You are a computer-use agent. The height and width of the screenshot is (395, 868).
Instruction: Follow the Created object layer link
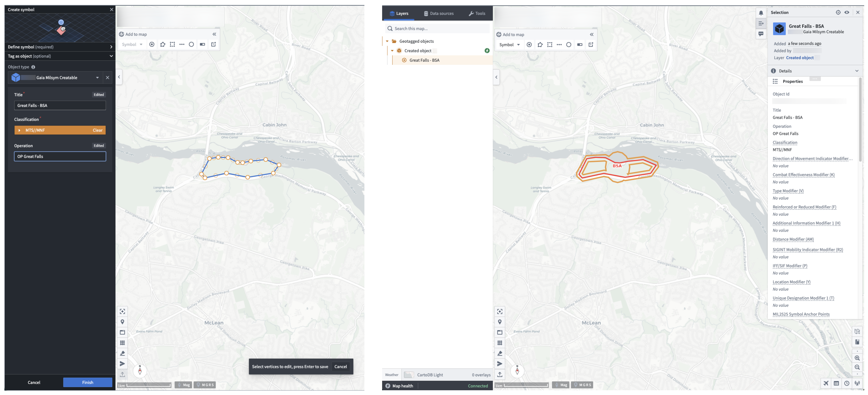point(800,58)
